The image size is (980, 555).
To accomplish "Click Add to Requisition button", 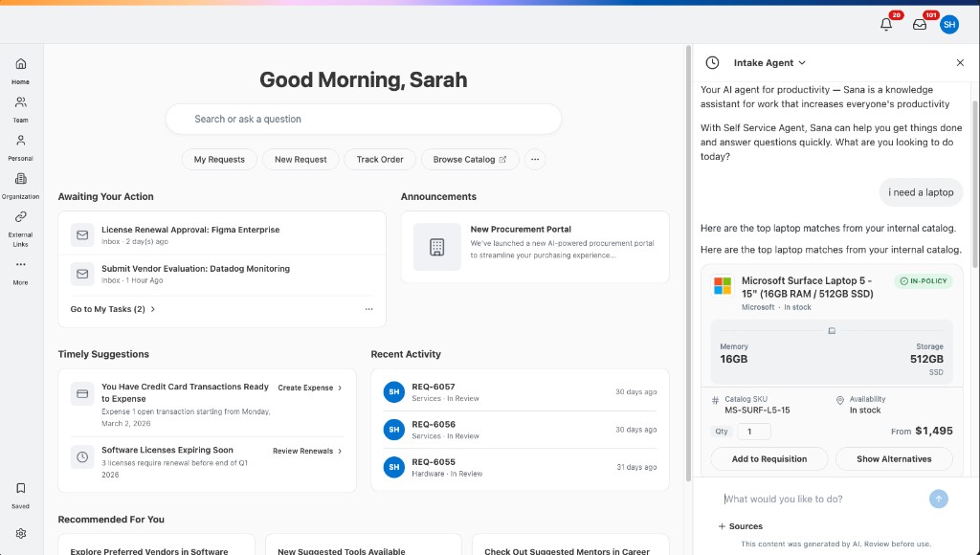I will point(769,458).
